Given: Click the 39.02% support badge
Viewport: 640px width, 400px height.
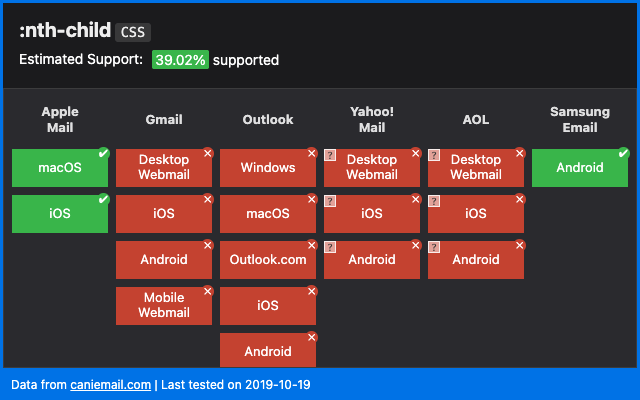Looking at the screenshot, I should click(180, 60).
